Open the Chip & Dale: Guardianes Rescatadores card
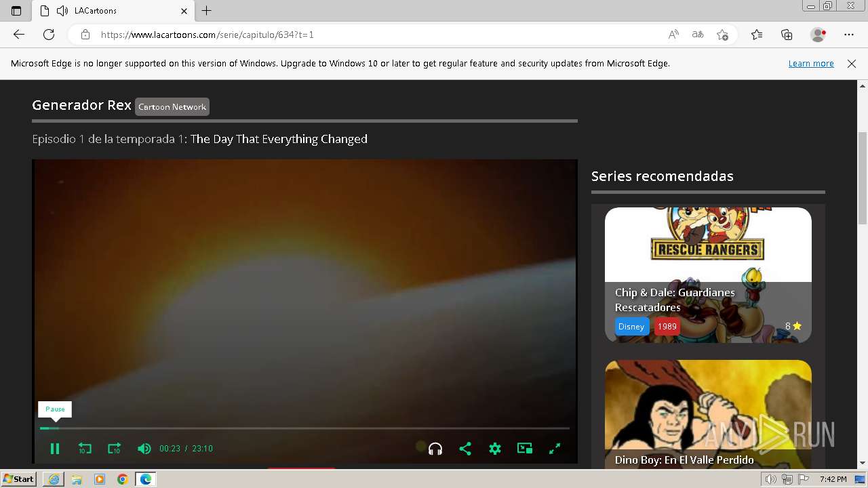 point(708,274)
